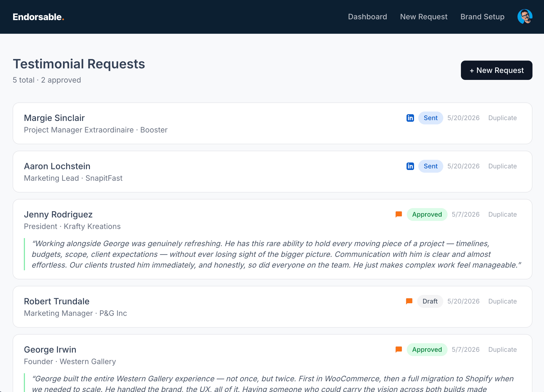Image resolution: width=544 pixels, height=392 pixels.
Task: Click the Approved badge for George Irwin
Action: (427, 350)
